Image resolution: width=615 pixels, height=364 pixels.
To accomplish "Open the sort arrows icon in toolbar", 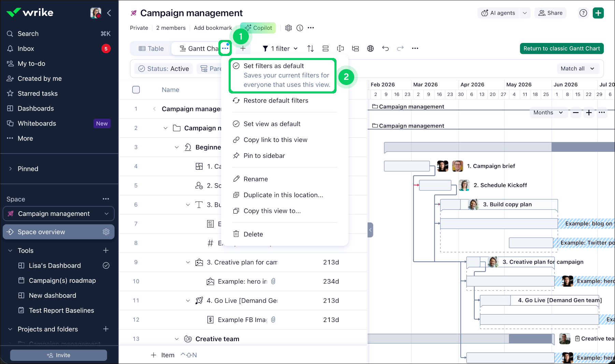I will pos(310,48).
